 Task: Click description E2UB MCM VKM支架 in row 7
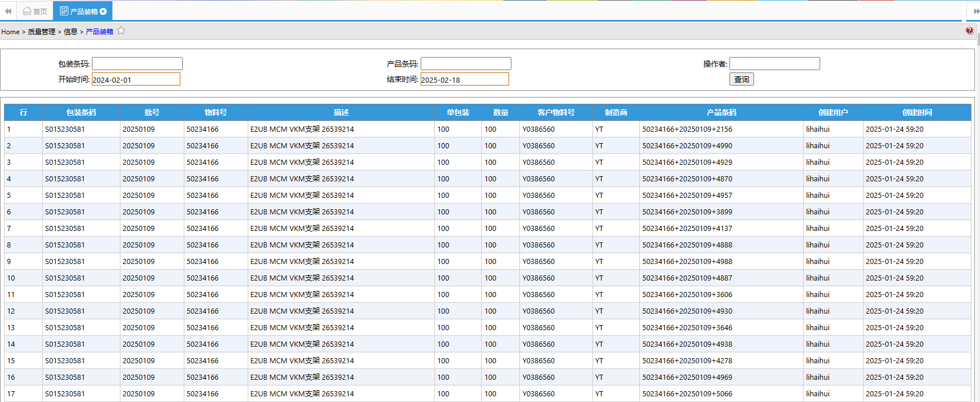[285, 229]
